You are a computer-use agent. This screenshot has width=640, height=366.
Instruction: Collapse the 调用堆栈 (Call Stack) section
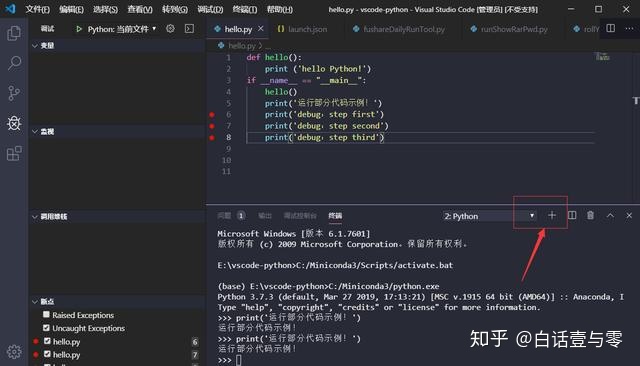pos(117,217)
